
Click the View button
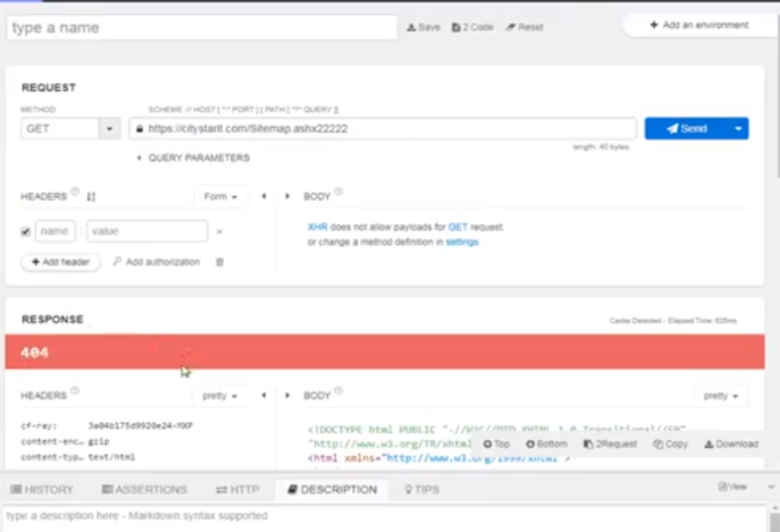click(x=732, y=486)
